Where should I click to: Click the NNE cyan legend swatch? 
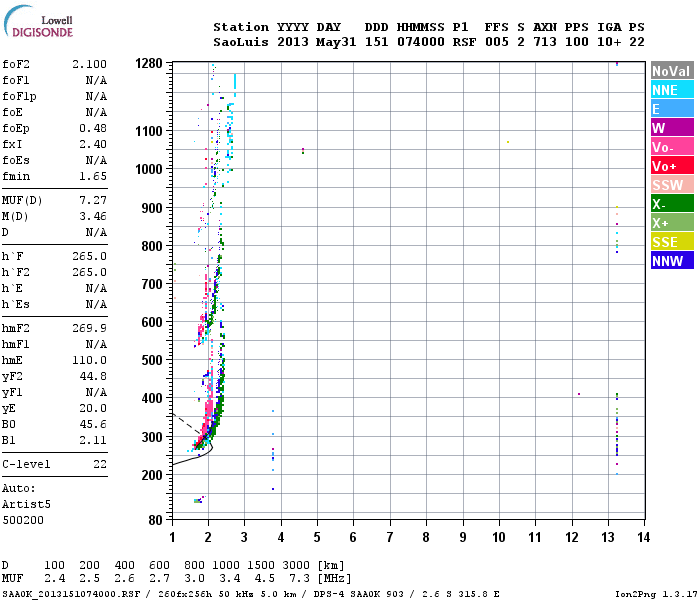(x=672, y=90)
